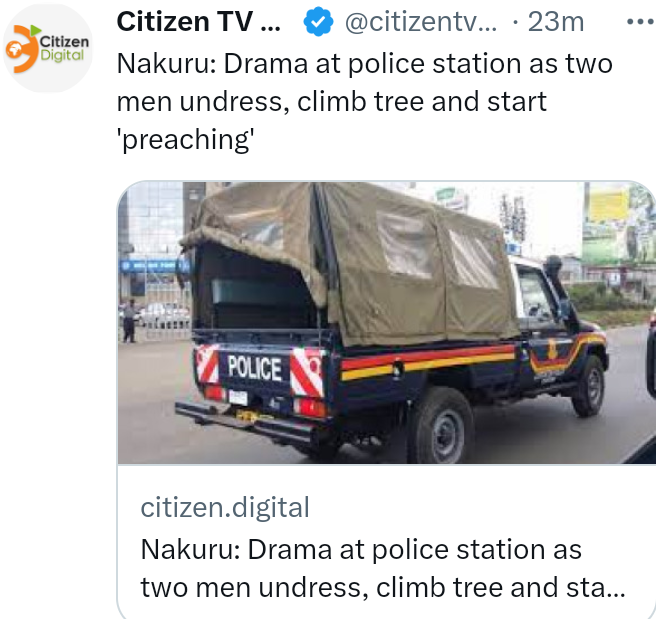Viewport: 656px width, 619px height.
Task: Open the @citizentv handle link
Action: click(420, 22)
